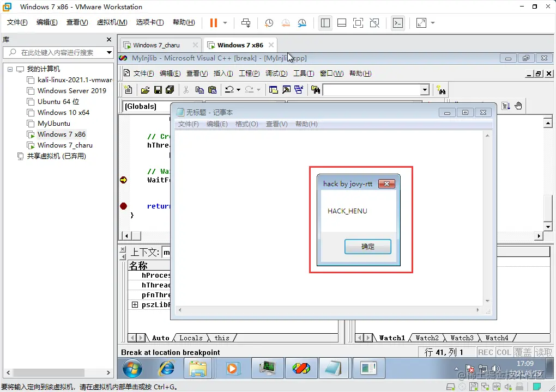Image resolution: width=556 pixels, height=392 pixels.
Task: Switch to the this variables tab
Action: (222, 338)
